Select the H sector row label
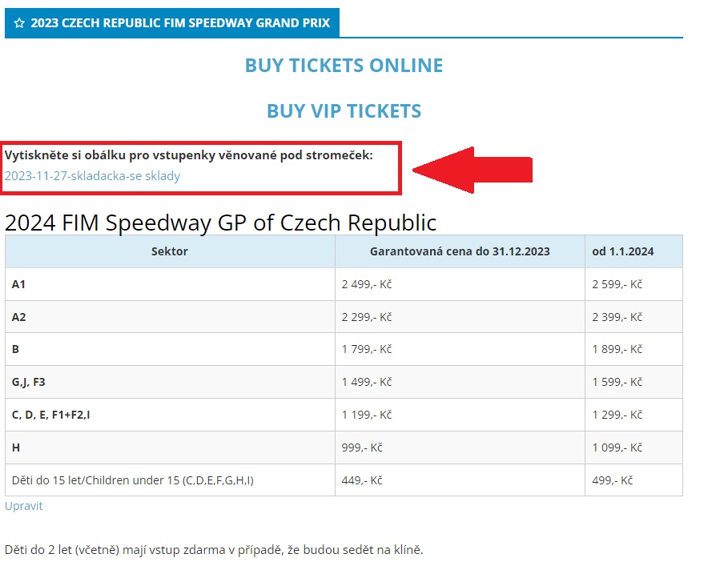The width and height of the screenshot is (728, 578). click(16, 448)
